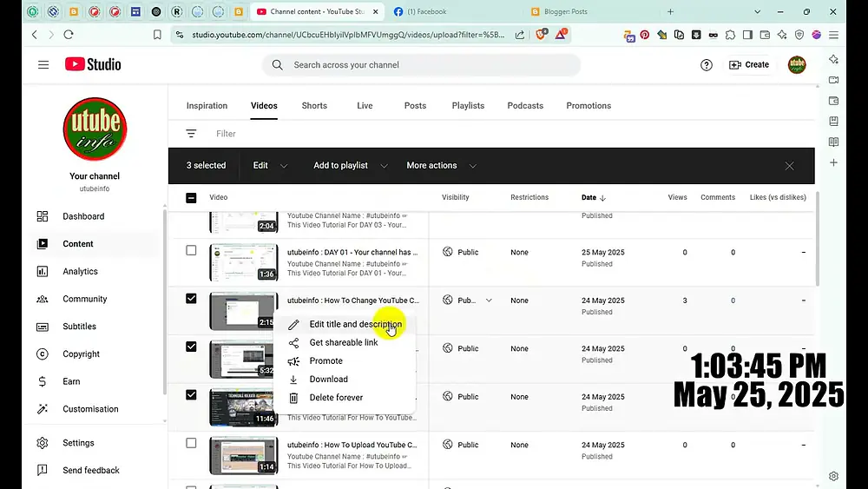
Task: Select Get shareable link
Action: click(345, 343)
